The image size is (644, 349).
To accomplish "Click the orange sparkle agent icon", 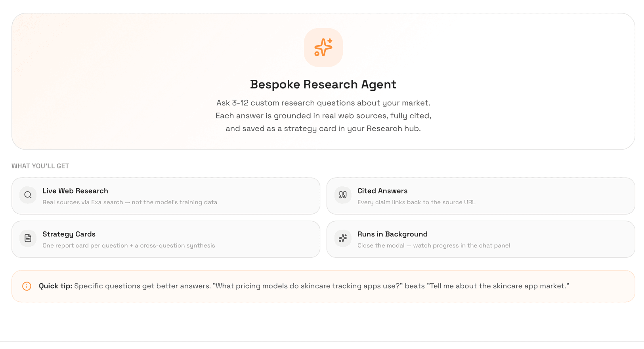I will 323,48.
